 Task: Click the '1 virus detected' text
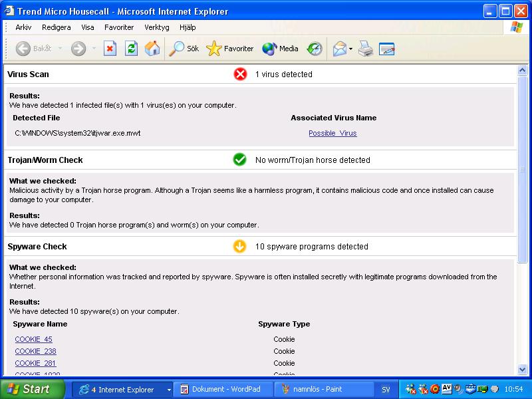coord(284,74)
